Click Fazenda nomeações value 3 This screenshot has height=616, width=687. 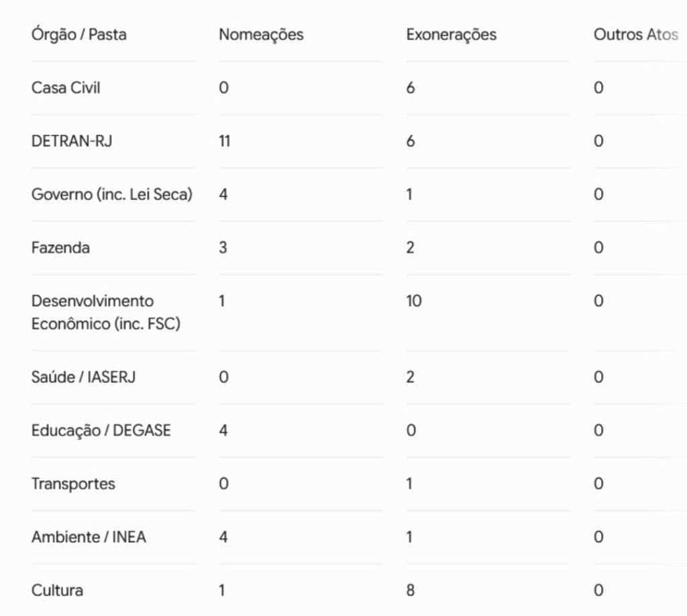223,248
